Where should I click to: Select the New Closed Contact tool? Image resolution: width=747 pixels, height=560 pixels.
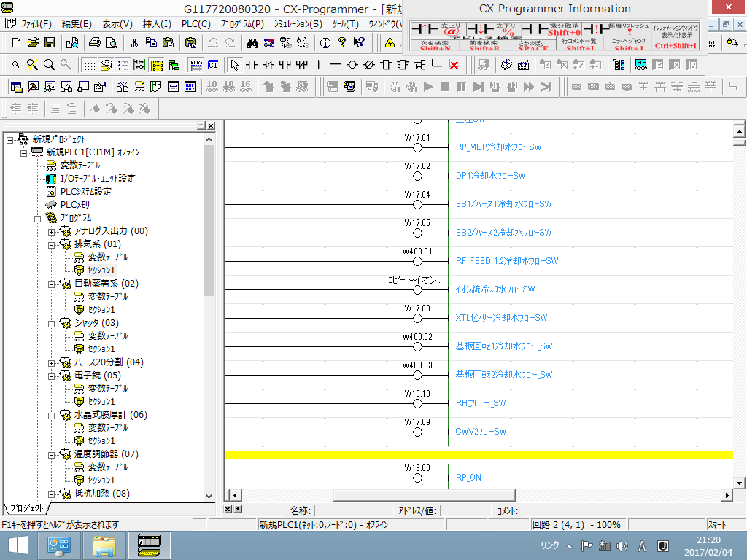click(x=268, y=65)
